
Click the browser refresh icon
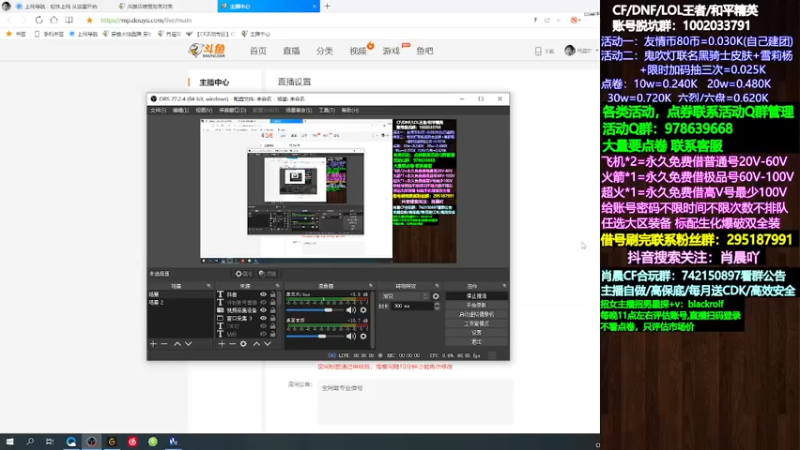tap(39, 20)
